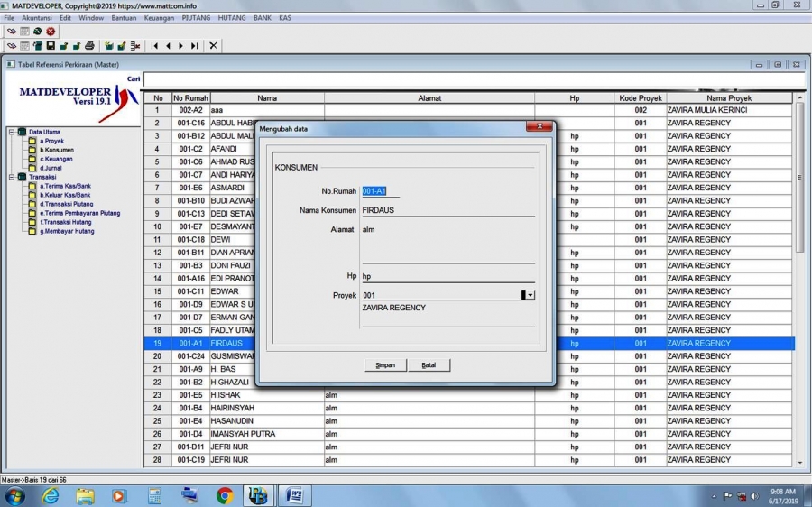
Task: Open the Akuntansi menu
Action: (36, 18)
